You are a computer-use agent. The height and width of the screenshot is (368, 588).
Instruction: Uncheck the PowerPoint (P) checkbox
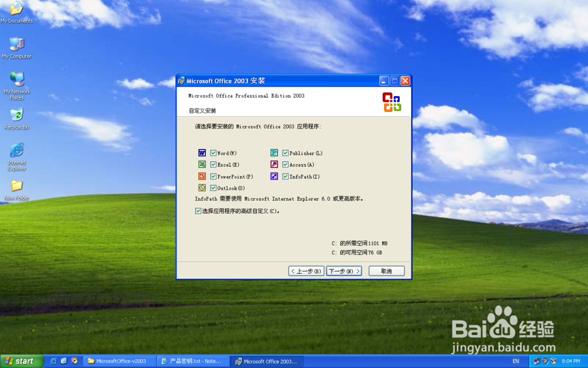(x=213, y=177)
